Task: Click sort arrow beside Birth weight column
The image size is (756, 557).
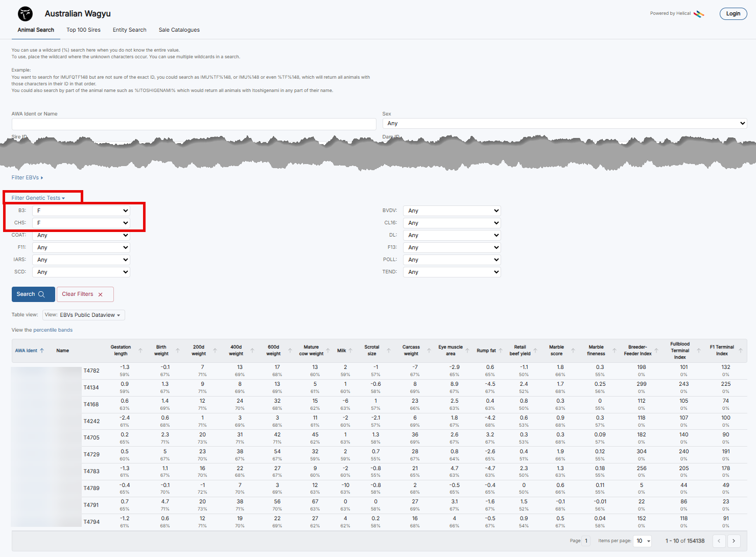Action: point(178,351)
